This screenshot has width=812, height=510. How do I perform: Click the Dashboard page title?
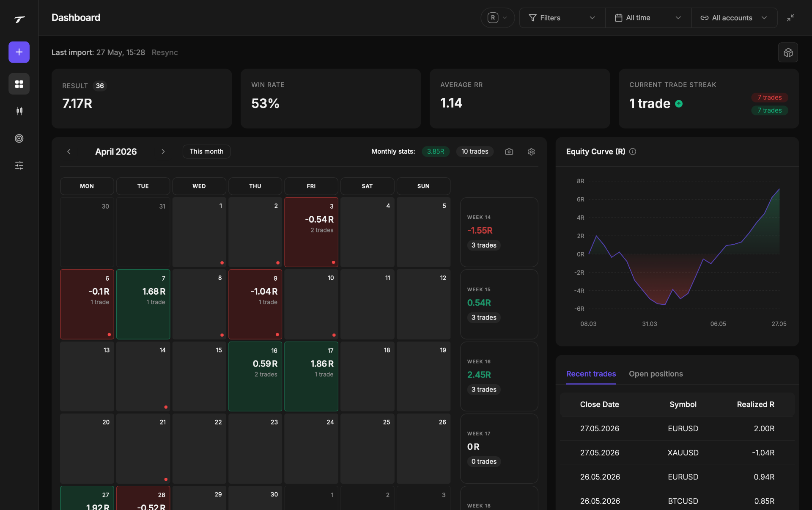click(x=76, y=18)
